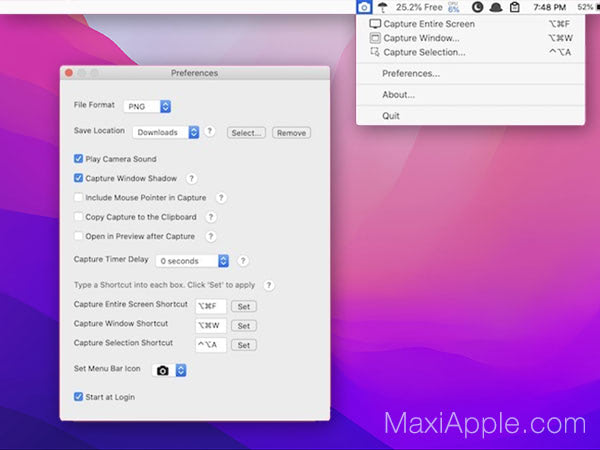Uncheck Capture Window Shadow
The width and height of the screenshot is (600, 450).
[x=78, y=178]
